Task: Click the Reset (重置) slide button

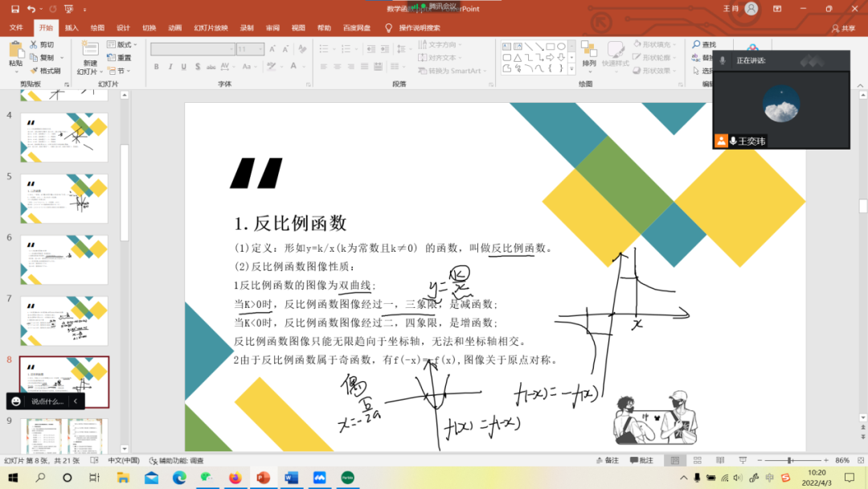Action: tap(120, 58)
